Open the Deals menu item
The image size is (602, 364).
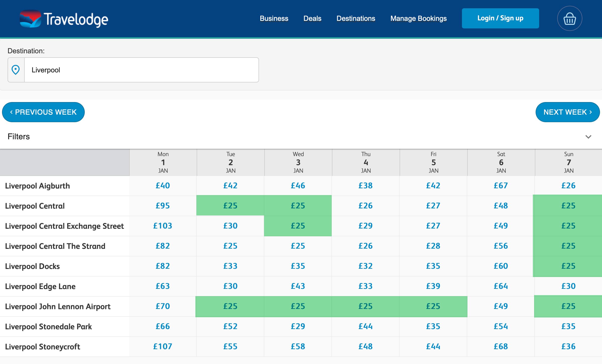(312, 19)
